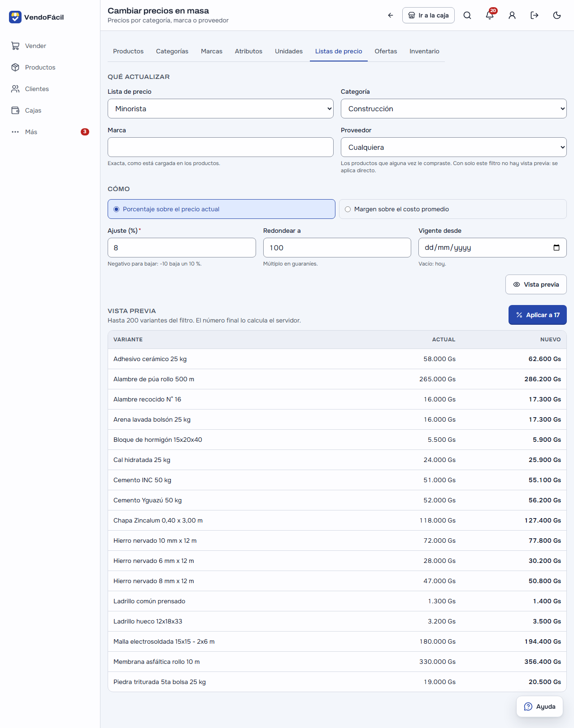Viewport: 574px width, 728px height.
Task: Click the back arrow icon in header
Action: [391, 15]
